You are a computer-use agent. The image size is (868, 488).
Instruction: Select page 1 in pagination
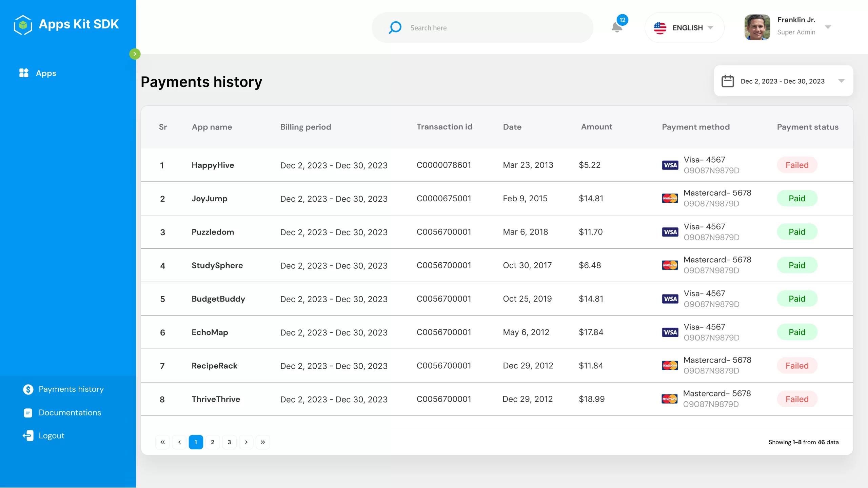tap(196, 442)
